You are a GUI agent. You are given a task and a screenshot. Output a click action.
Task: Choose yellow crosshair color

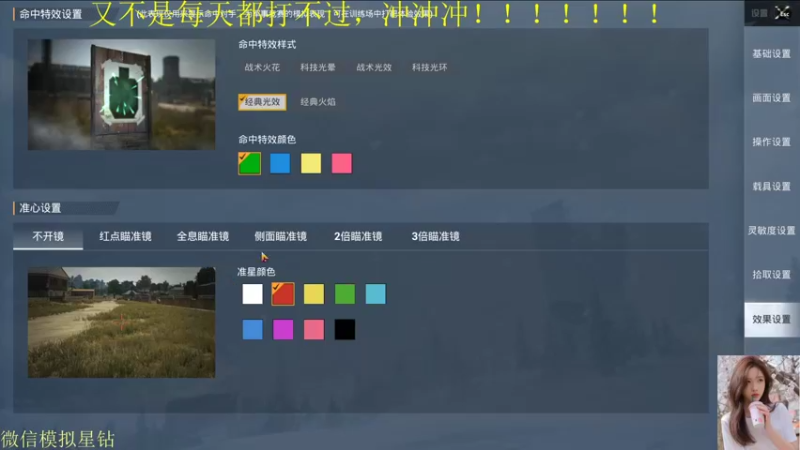[x=314, y=294]
